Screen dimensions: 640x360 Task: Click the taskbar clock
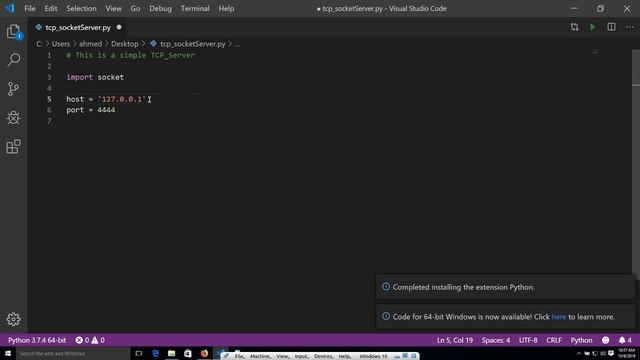627,353
